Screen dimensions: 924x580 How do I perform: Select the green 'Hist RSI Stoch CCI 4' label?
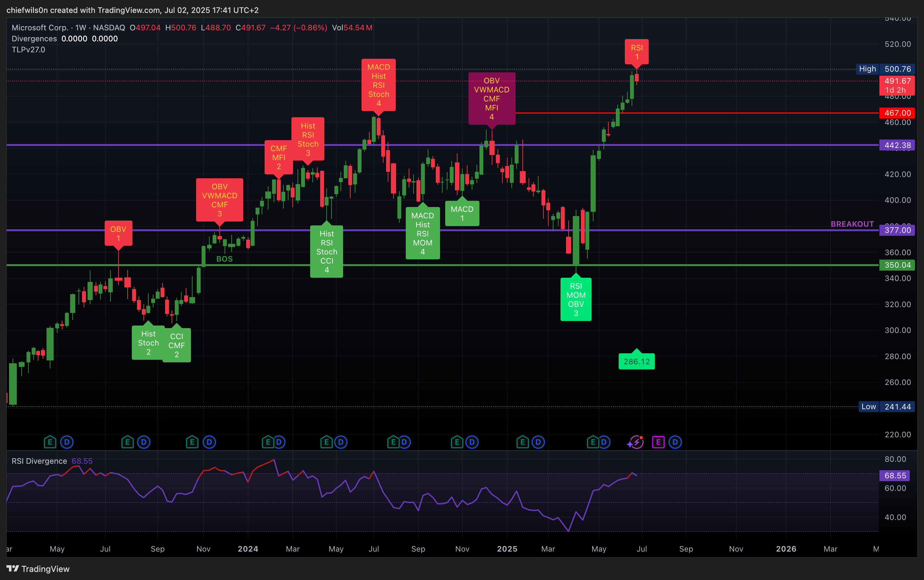(x=327, y=251)
